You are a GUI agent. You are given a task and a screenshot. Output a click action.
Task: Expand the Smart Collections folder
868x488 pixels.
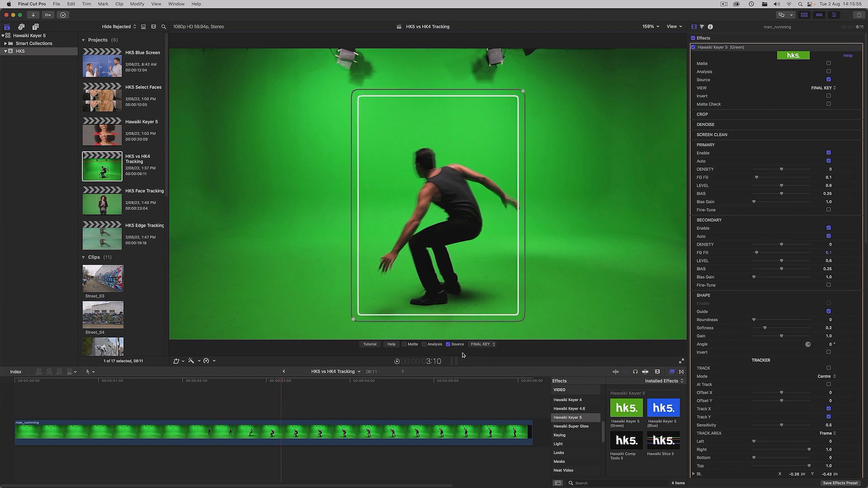(5, 43)
